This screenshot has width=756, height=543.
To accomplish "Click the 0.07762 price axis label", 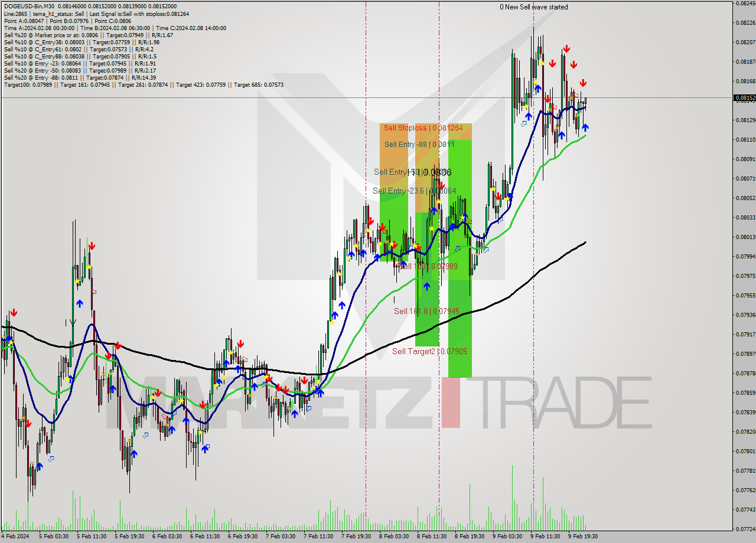I will [x=745, y=490].
